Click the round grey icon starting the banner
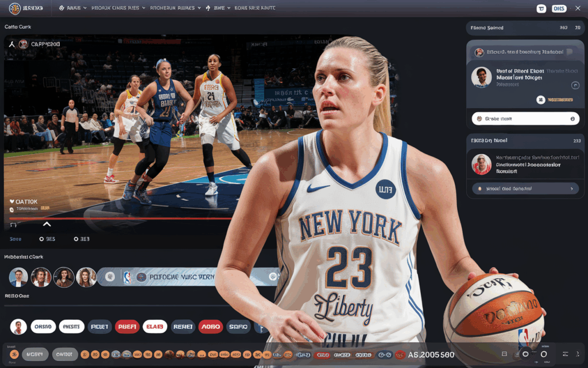 click(110, 277)
